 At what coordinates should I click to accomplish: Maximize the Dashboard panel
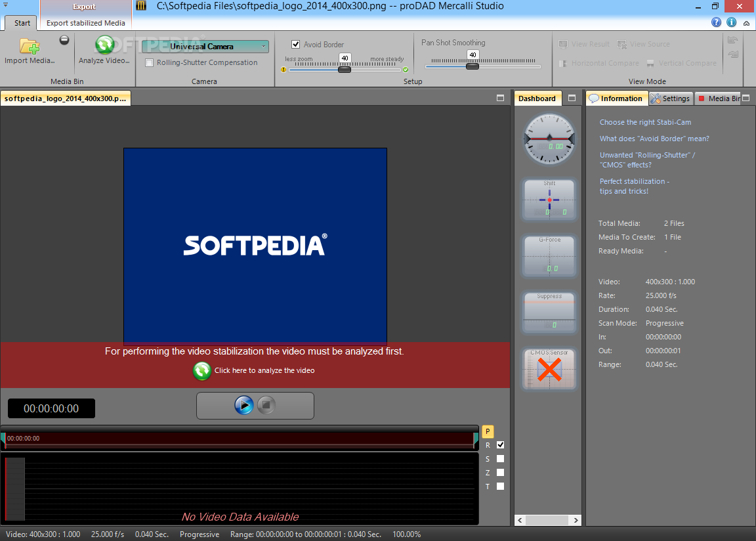(572, 98)
